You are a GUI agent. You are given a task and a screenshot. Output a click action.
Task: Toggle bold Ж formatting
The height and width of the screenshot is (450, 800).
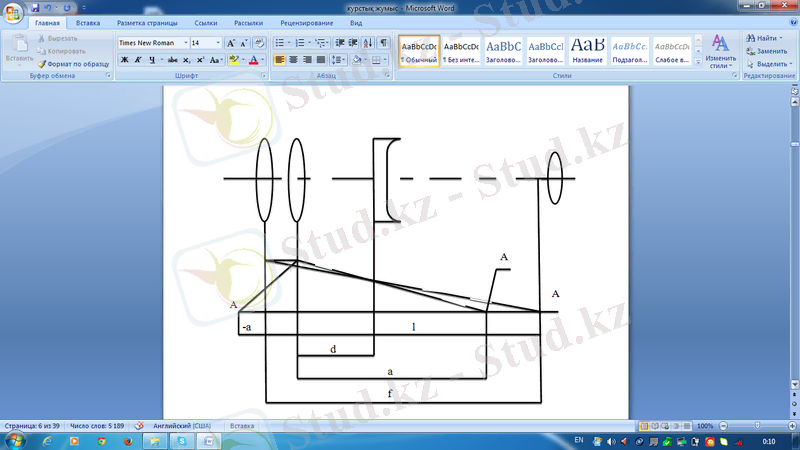124,60
